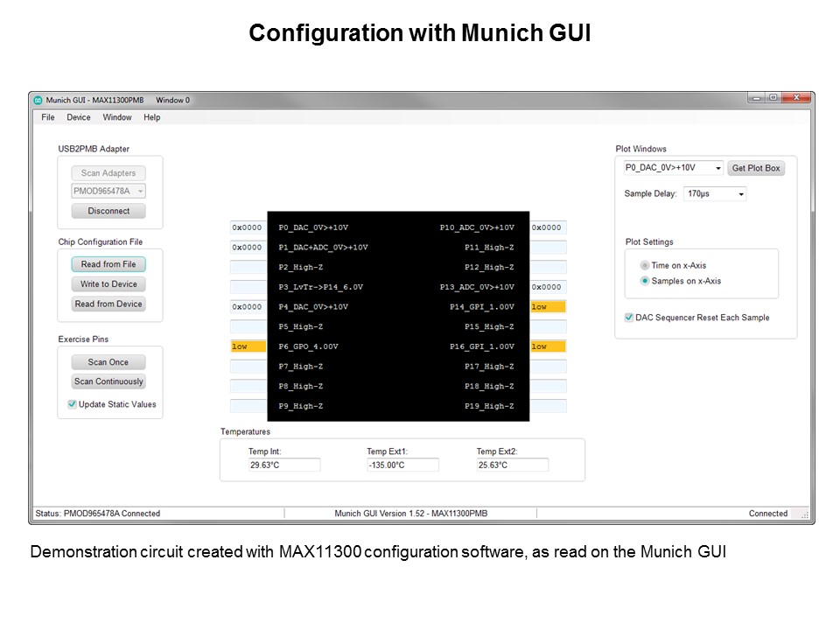The image size is (840, 630).
Task: Open the P0_DAC_0V>+10V plot window dropdown
Action: coord(674,168)
